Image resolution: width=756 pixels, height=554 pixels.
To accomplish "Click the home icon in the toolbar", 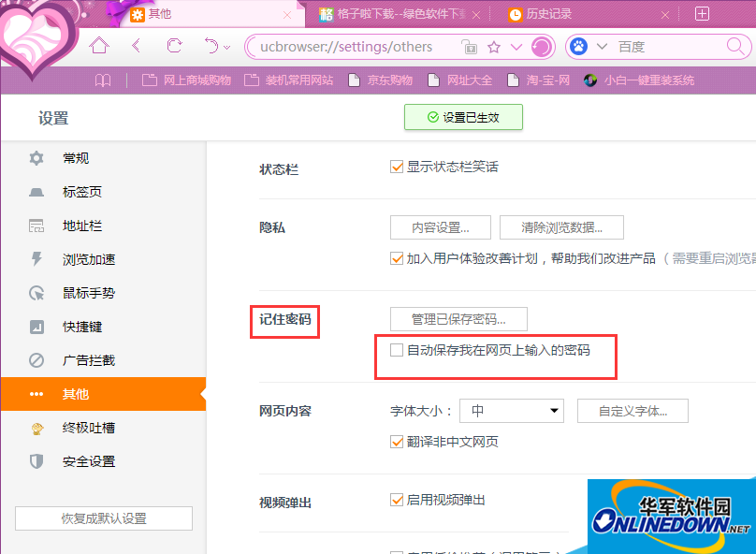I will (x=99, y=46).
